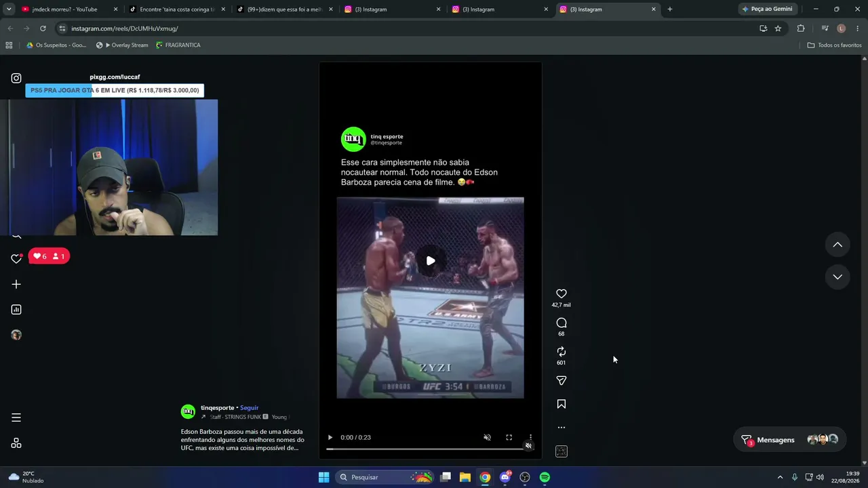Open the Meta apps icon in sidebar

16,443
